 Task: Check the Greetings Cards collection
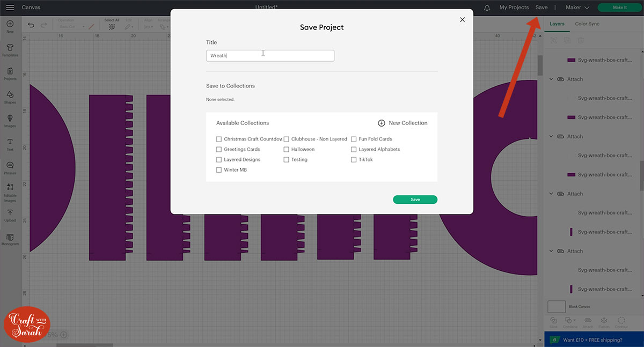point(219,150)
